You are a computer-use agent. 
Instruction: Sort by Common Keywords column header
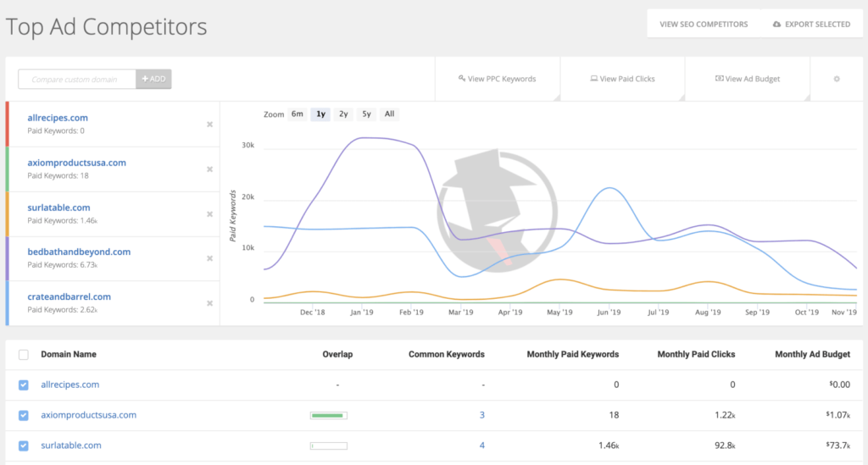click(x=447, y=354)
